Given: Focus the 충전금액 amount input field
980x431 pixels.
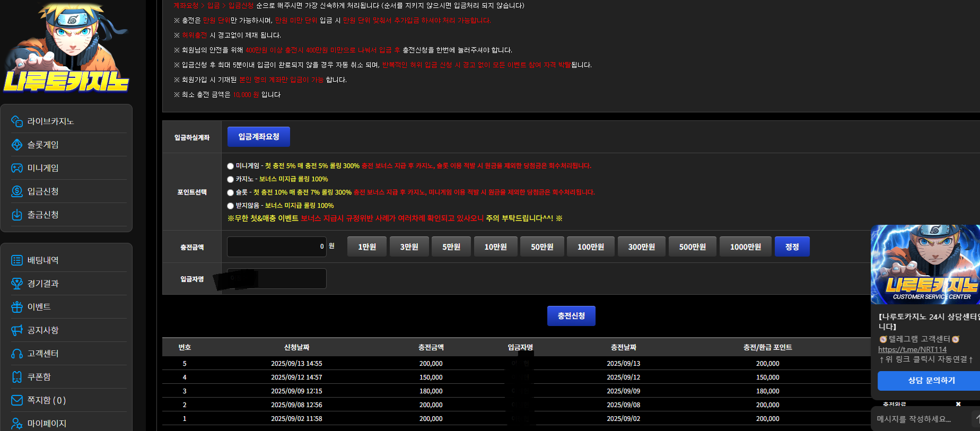Looking at the screenshot, I should coord(277,247).
